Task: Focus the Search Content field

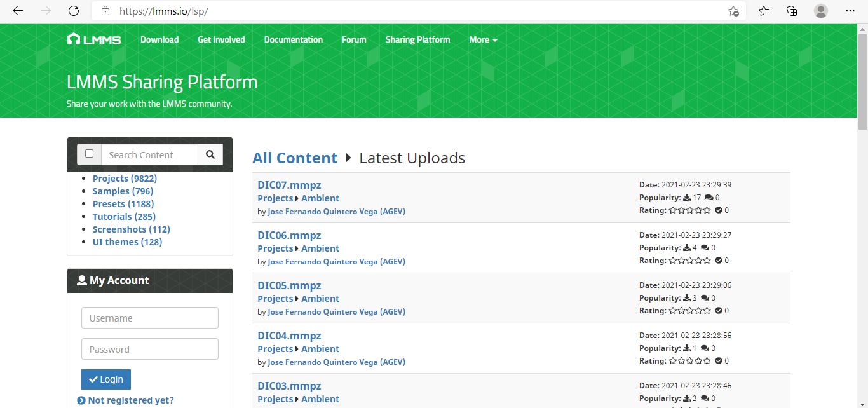Action: coord(149,154)
